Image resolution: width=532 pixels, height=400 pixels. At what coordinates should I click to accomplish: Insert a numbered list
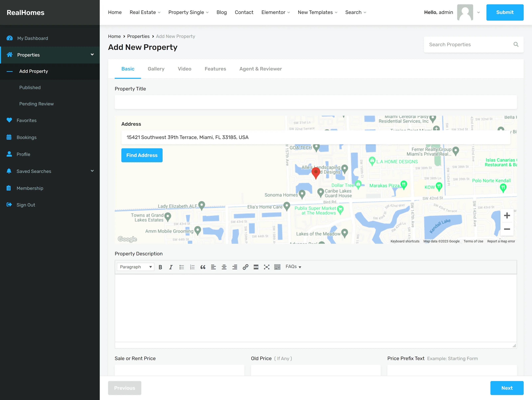[x=192, y=267]
